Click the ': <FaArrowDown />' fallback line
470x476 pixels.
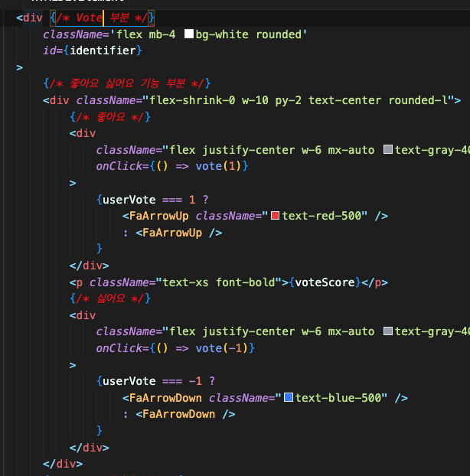[179, 414]
